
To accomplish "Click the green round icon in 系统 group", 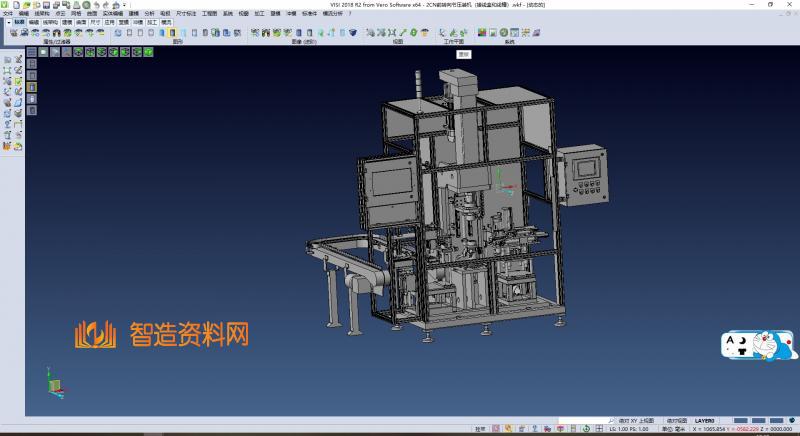I will pyautogui.click(x=506, y=33).
